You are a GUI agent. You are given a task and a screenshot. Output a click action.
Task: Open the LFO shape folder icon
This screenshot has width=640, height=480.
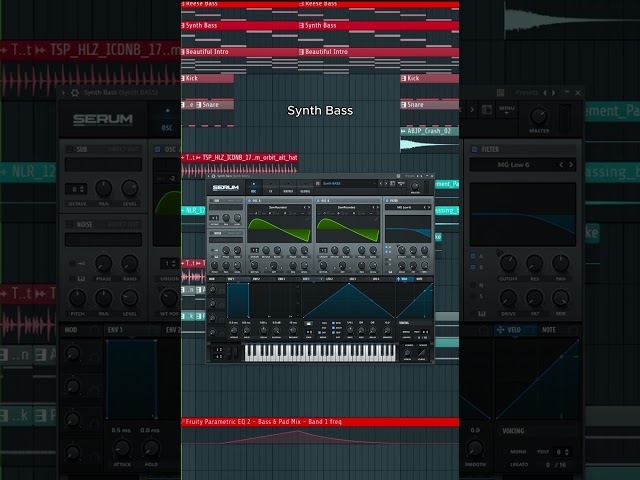[309, 323]
